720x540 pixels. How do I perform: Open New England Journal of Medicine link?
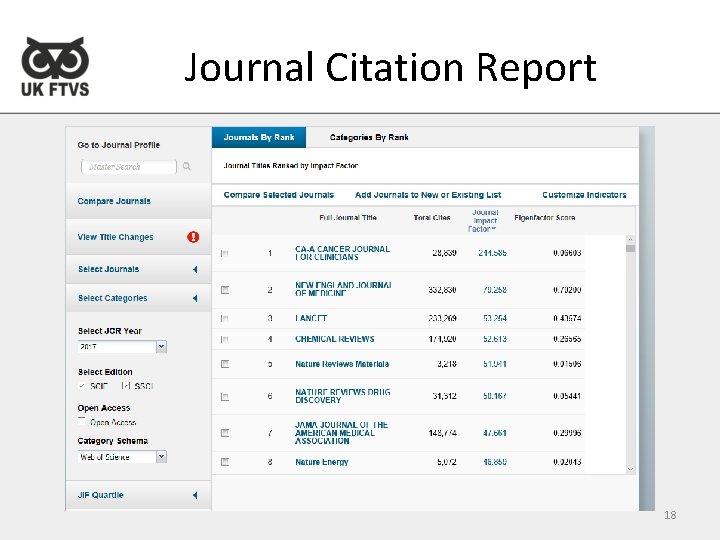[343, 289]
